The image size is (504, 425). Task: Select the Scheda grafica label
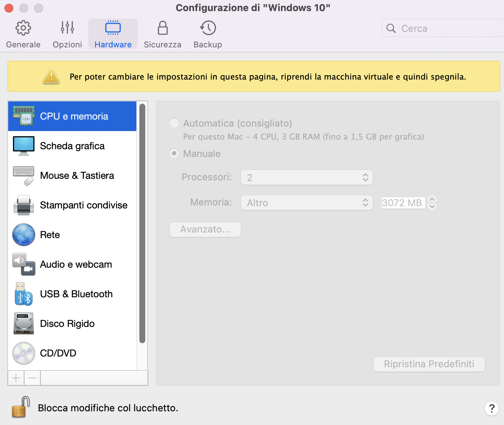point(72,146)
